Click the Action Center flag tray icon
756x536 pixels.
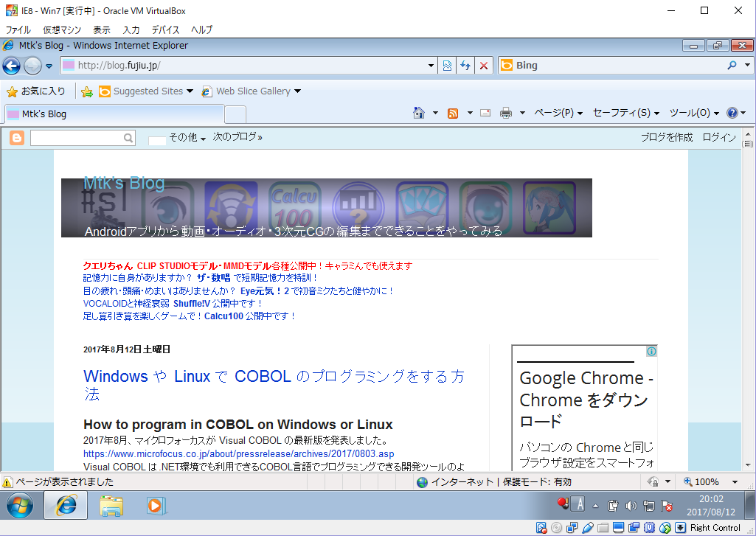pyautogui.click(x=667, y=506)
